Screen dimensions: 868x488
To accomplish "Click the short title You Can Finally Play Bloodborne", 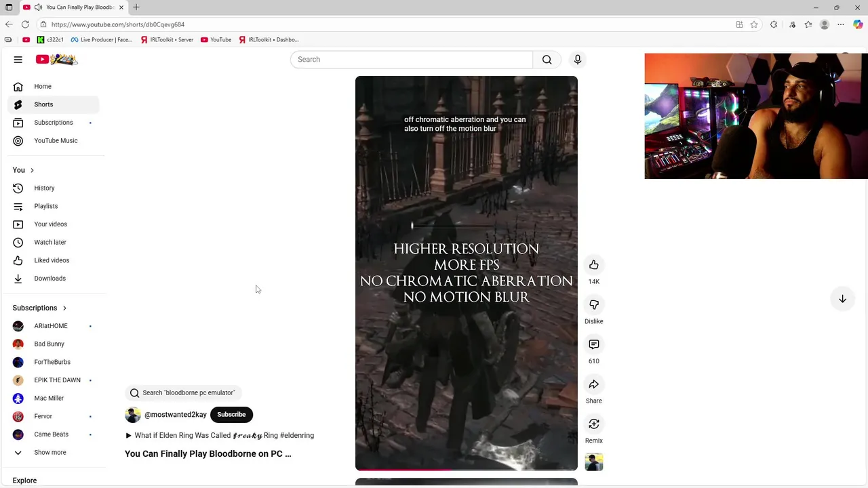I will [208, 454].
